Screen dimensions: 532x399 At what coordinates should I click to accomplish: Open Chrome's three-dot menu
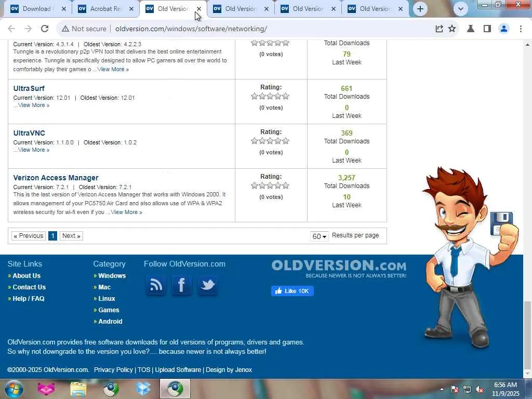pyautogui.click(x=521, y=29)
